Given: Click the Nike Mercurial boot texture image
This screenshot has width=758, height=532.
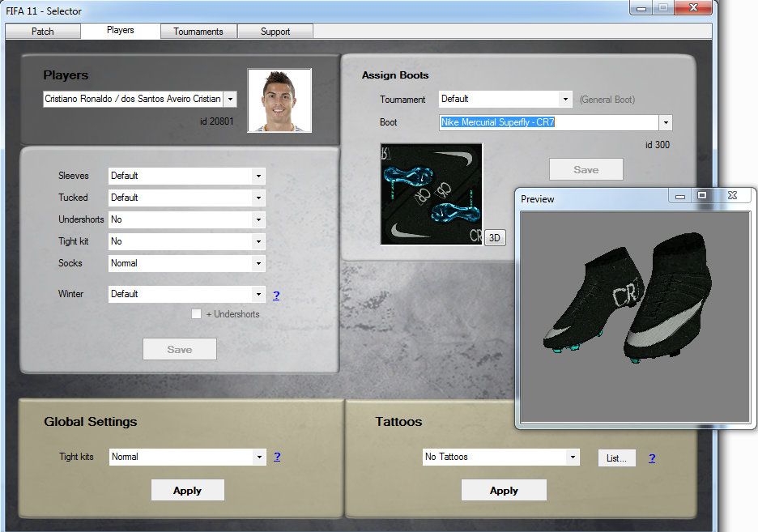Looking at the screenshot, I should tap(431, 194).
